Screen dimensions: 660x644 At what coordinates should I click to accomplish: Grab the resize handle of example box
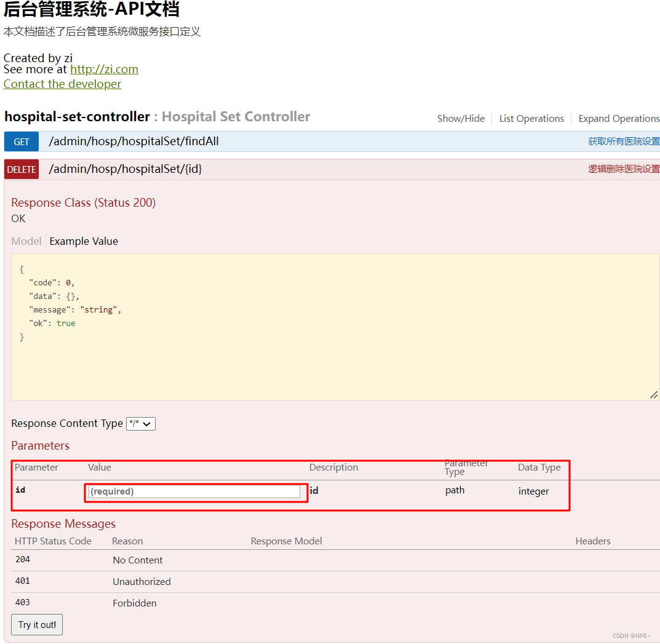(654, 395)
